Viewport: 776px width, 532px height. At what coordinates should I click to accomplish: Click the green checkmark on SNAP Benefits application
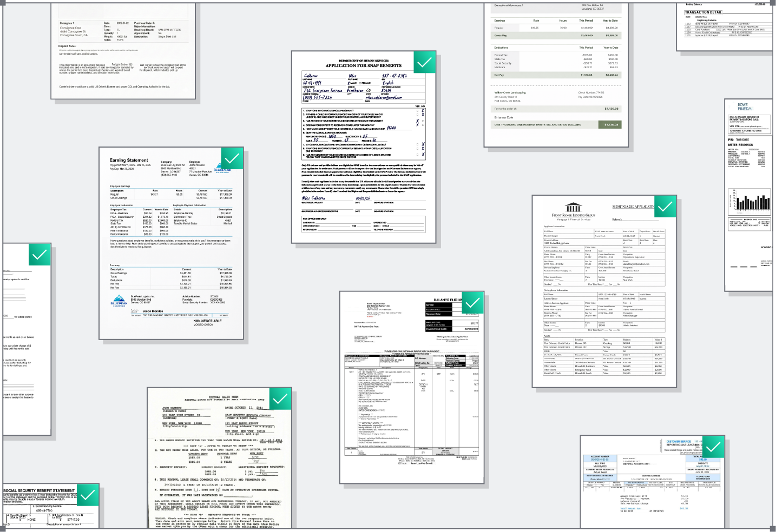click(424, 62)
